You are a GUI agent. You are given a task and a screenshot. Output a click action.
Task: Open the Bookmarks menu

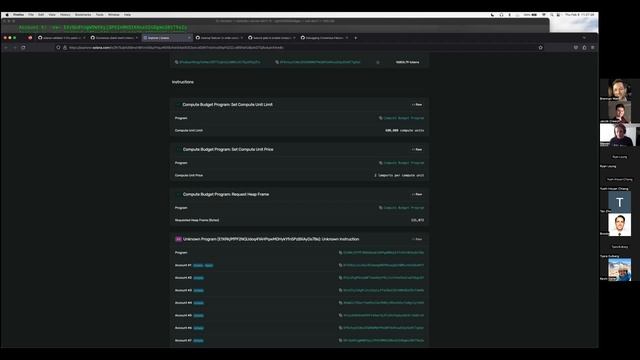tap(83, 15)
